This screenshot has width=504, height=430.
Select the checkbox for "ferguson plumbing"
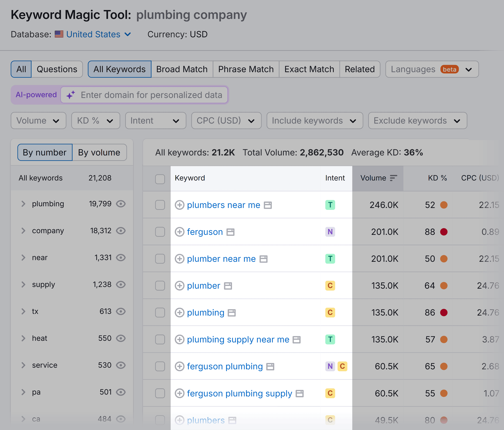(x=160, y=366)
